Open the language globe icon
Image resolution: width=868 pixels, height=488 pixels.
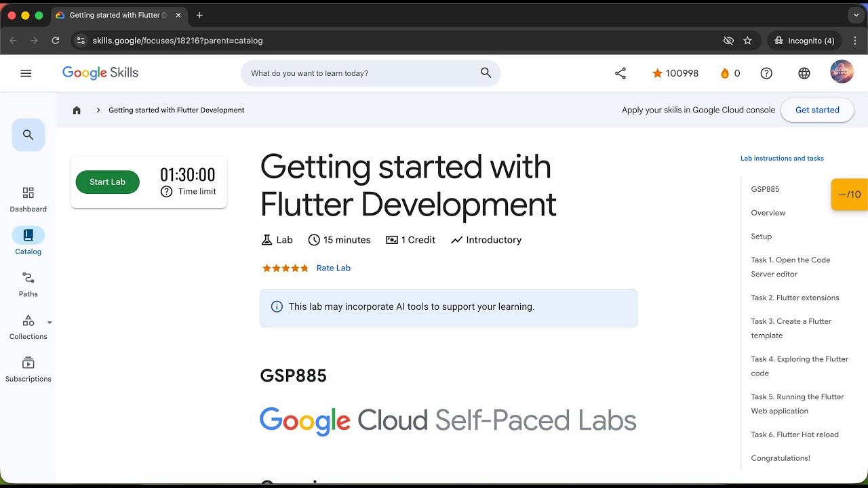click(804, 73)
